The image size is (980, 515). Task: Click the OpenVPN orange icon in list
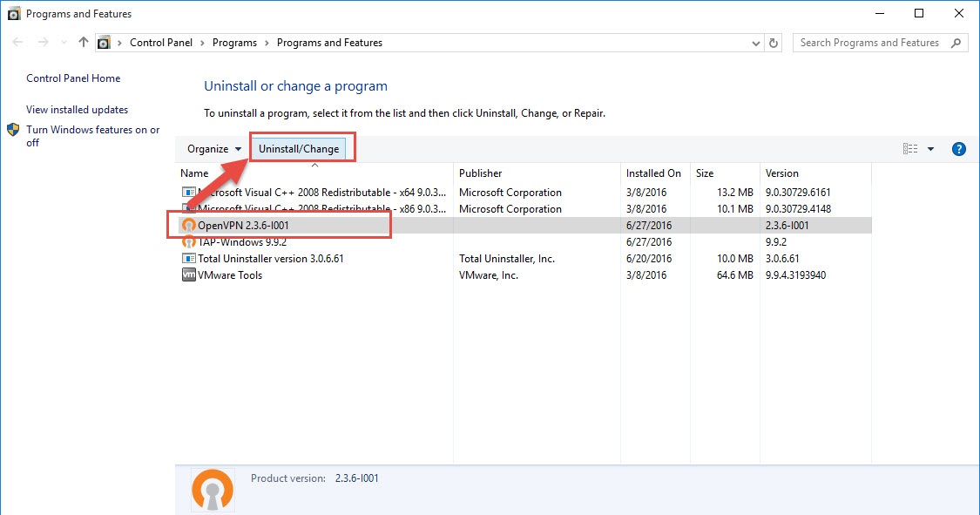click(189, 225)
